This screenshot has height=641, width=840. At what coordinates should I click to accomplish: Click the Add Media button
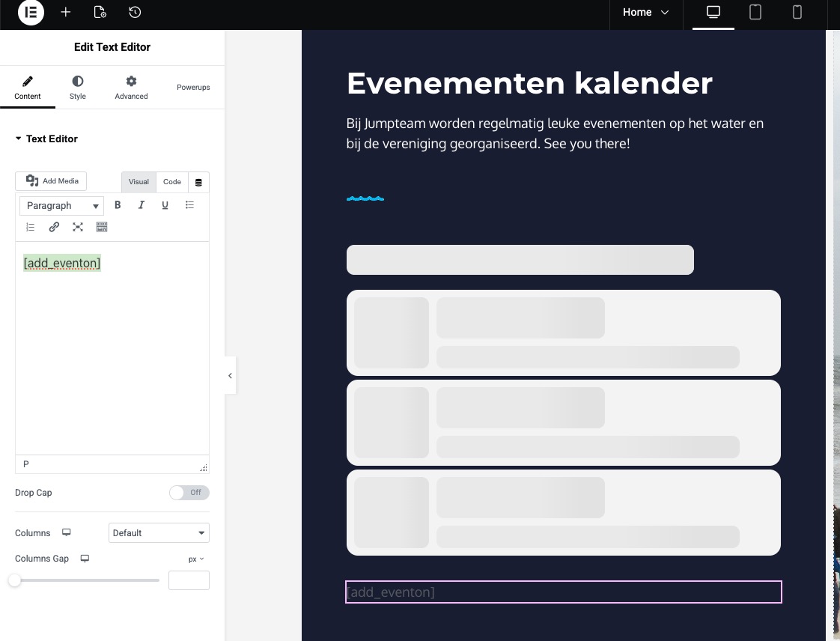(x=52, y=181)
